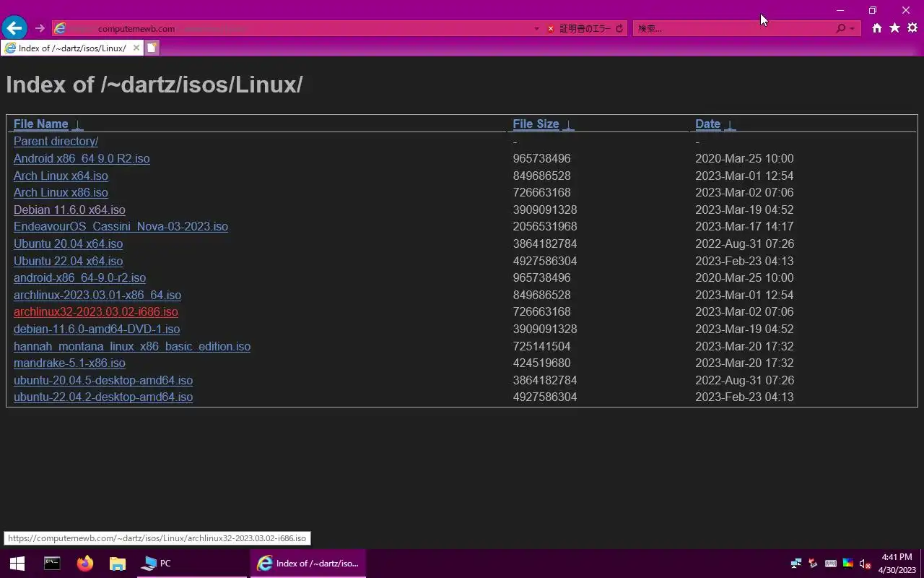Download Arch Linux x64.iso
Screen dimensions: 924x578
point(61,176)
